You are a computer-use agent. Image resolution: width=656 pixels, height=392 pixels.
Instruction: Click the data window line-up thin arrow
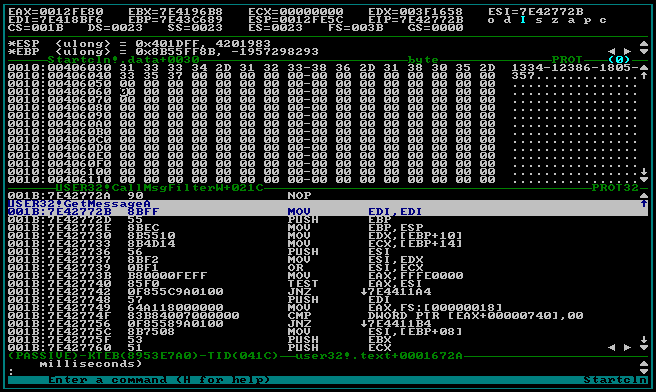click(x=644, y=76)
